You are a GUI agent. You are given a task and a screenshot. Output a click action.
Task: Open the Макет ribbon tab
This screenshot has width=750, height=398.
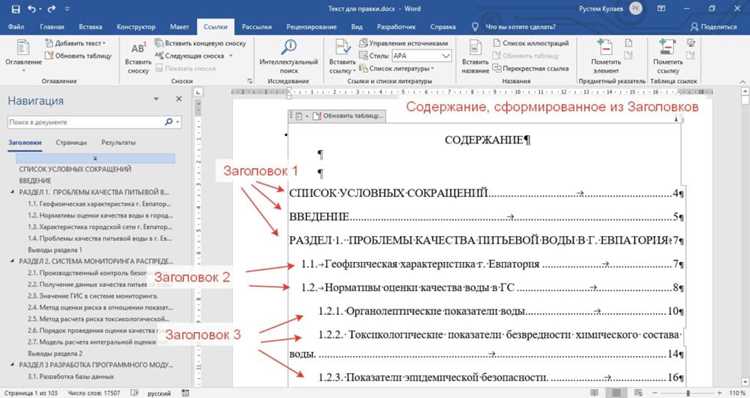(x=179, y=27)
